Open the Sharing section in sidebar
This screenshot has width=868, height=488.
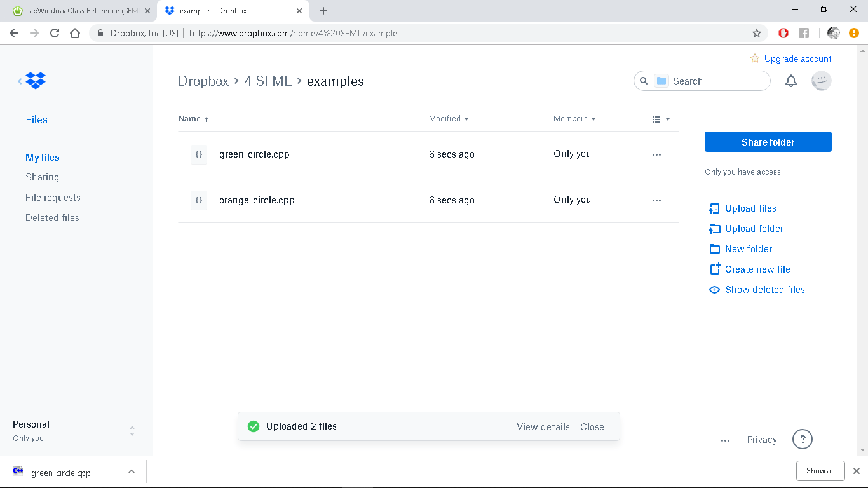(x=42, y=177)
